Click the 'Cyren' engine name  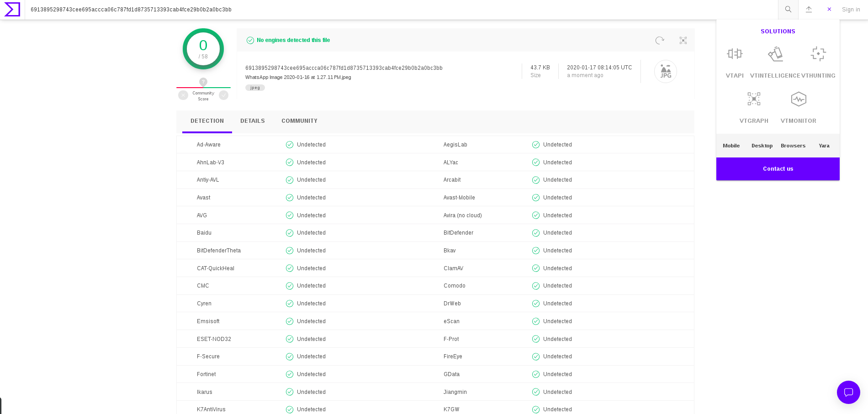[x=204, y=304]
